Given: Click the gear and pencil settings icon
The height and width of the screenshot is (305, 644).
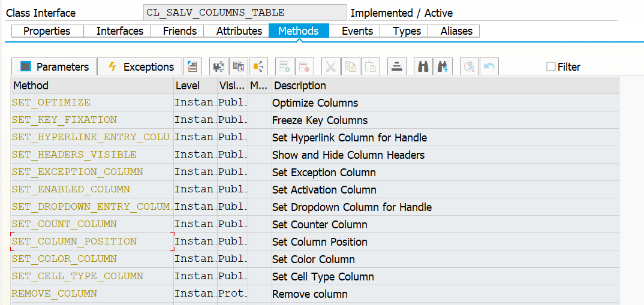Looking at the screenshot, I should 469,67.
